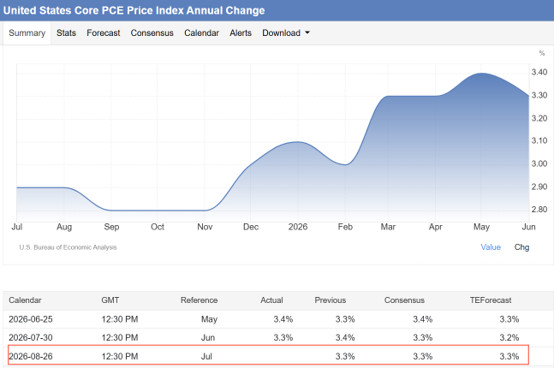
Task: Select the Consensus tab
Action: tap(152, 33)
